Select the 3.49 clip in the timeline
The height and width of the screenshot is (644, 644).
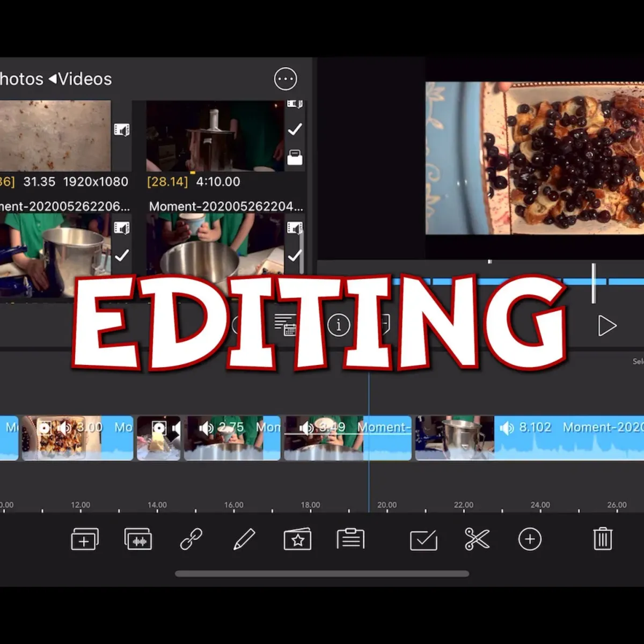point(348,438)
